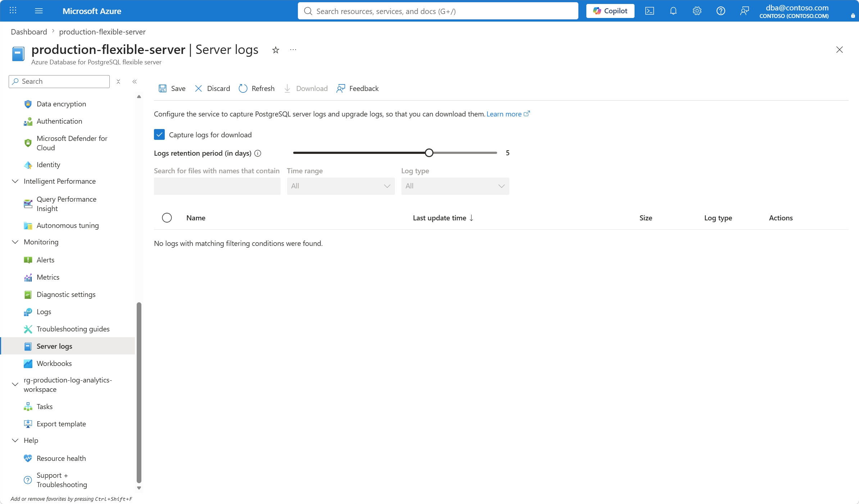Click the Alerts icon in sidebar
This screenshot has width=859, height=504.
(28, 260)
